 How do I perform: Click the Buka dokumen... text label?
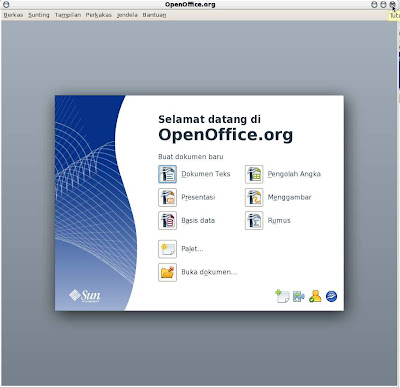209,272
